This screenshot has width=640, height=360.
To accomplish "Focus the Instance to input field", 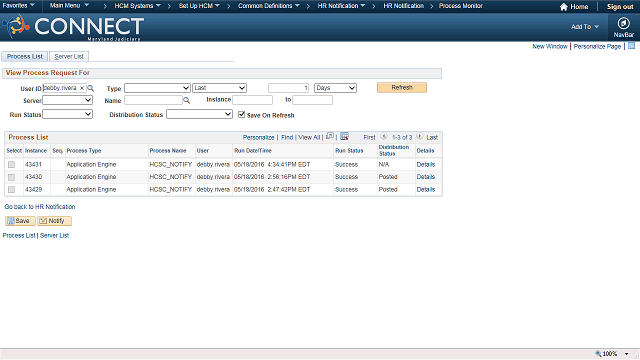I will pyautogui.click(x=312, y=100).
